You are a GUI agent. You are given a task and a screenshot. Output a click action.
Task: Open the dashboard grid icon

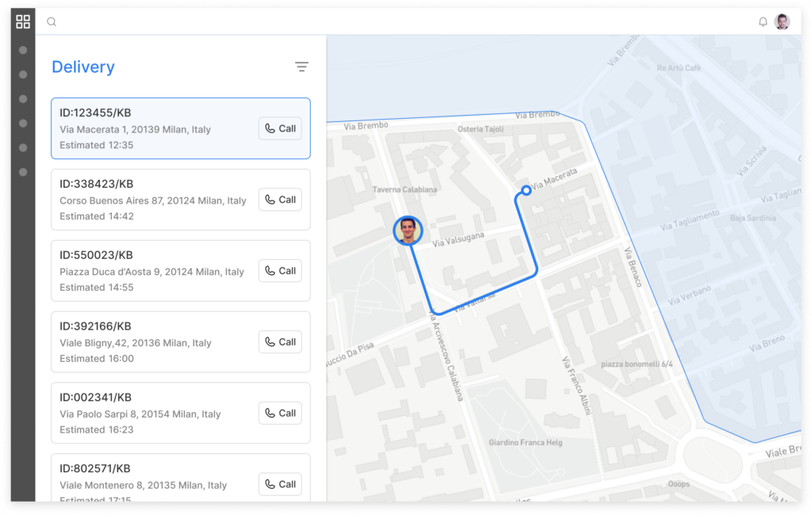pyautogui.click(x=23, y=21)
